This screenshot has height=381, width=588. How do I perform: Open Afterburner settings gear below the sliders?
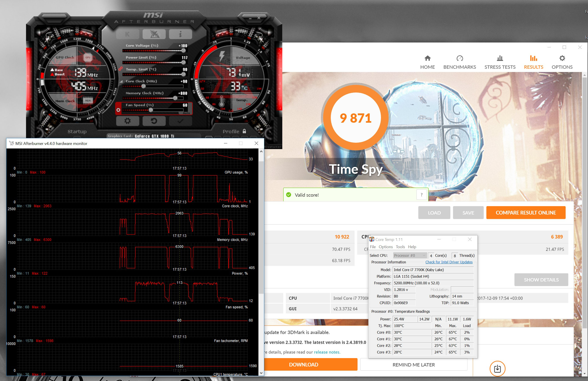pos(128,121)
